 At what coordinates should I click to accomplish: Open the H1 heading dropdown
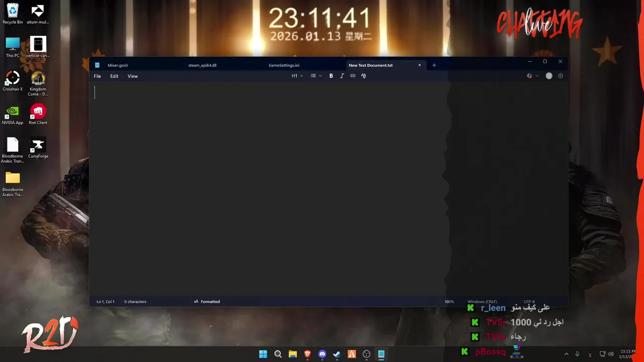click(297, 76)
